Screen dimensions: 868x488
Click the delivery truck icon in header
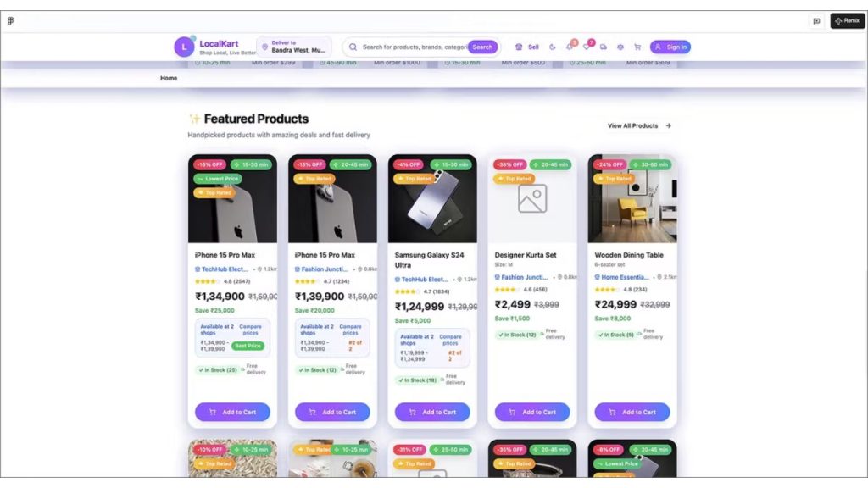click(604, 47)
